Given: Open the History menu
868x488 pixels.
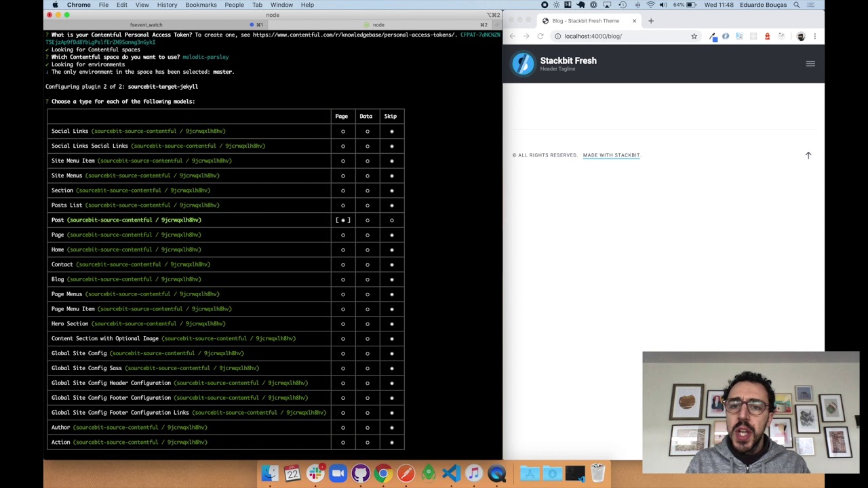Looking at the screenshot, I should click(167, 5).
